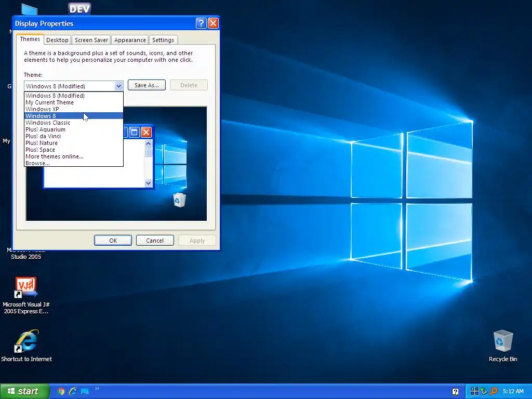This screenshot has width=532, height=399.
Task: Select the Shortcut to Internet desktop icon
Action: click(26, 345)
